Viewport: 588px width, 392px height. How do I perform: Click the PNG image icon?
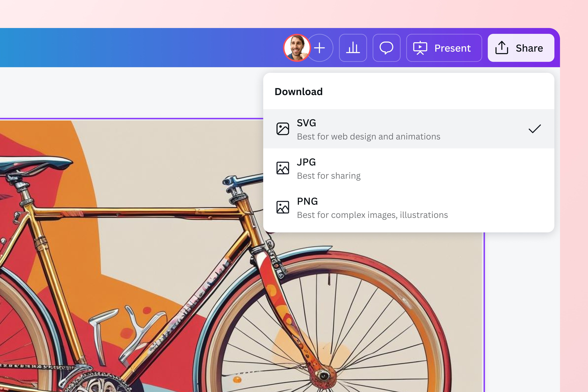[283, 207]
